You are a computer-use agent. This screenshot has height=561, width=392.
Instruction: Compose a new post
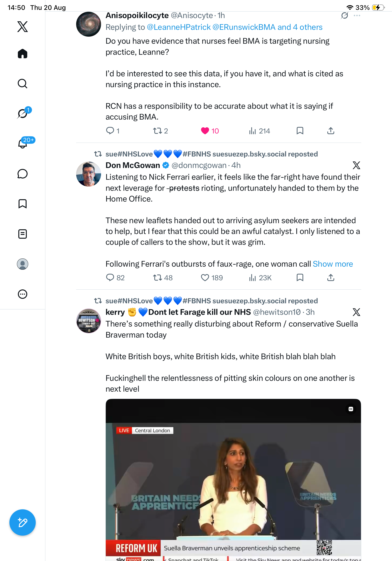[x=23, y=522]
